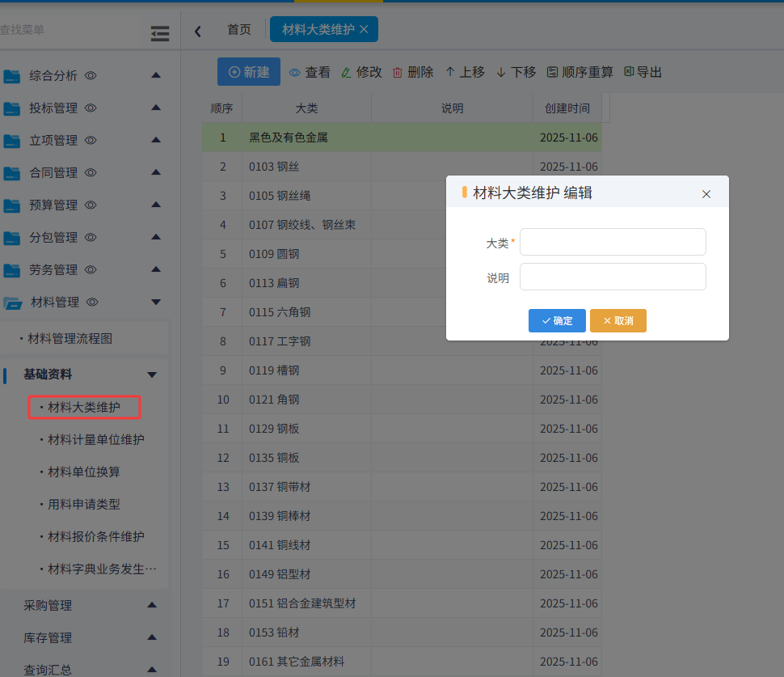Image resolution: width=784 pixels, height=677 pixels.
Task: Open 材料大类维护 in the sidebar
Action: coord(84,408)
